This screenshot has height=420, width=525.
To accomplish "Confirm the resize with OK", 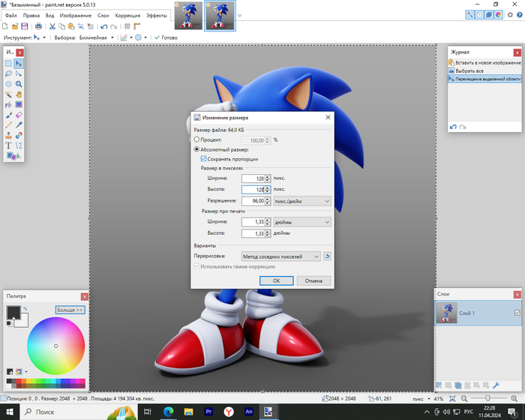I will pos(276,280).
